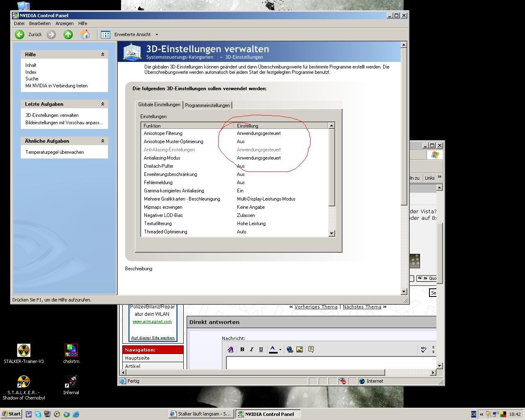Select the Erweiterungsbeschränkung row
The image size is (525, 420).
click(235, 174)
